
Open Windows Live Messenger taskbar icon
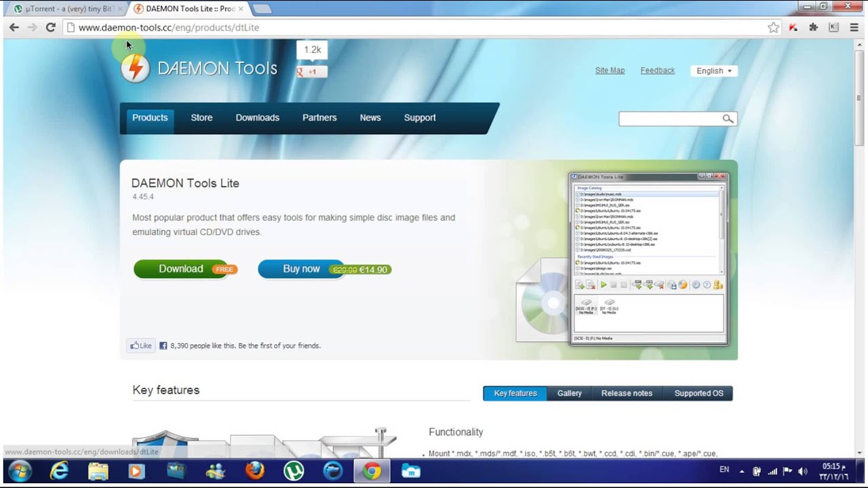click(x=216, y=470)
